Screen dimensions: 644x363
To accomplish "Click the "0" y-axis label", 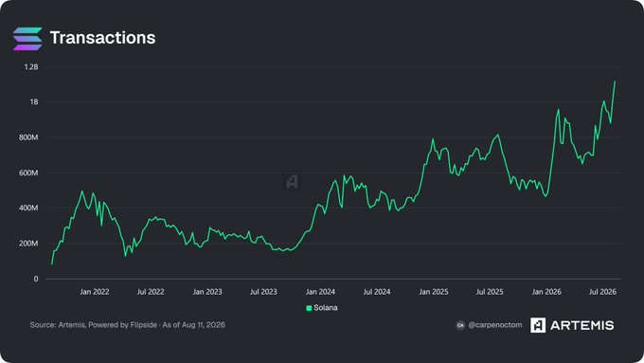I will click(36, 279).
